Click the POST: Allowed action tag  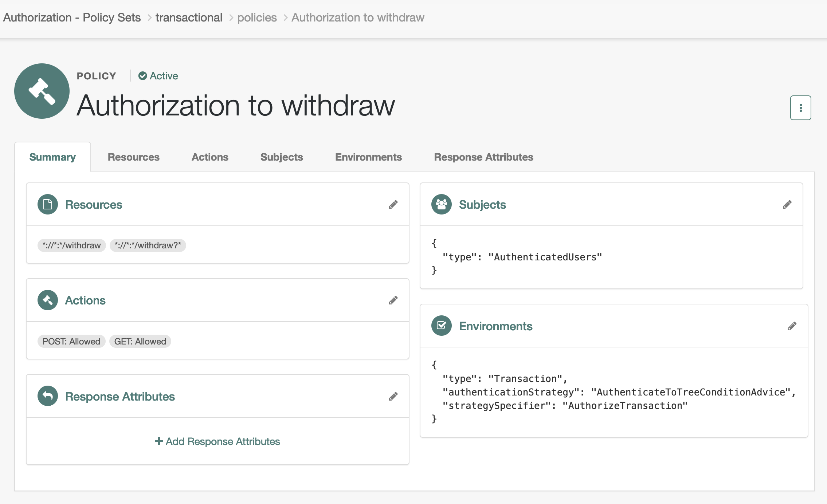(71, 342)
